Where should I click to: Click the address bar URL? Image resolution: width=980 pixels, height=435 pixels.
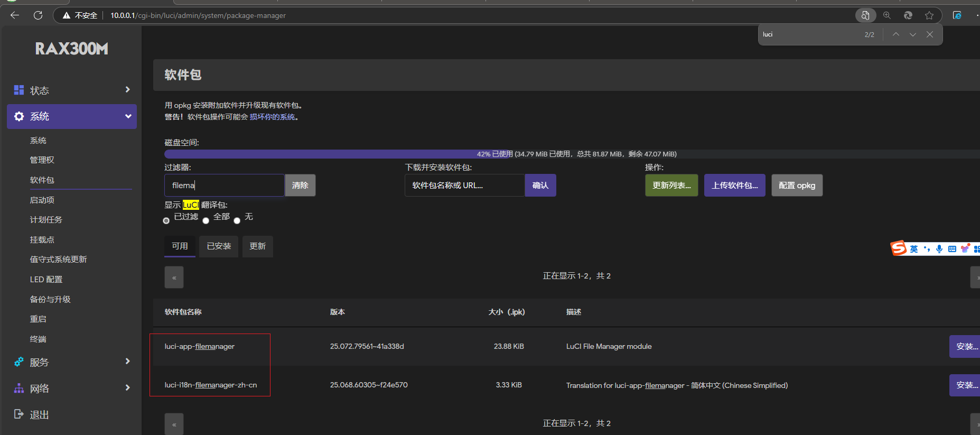(x=198, y=15)
